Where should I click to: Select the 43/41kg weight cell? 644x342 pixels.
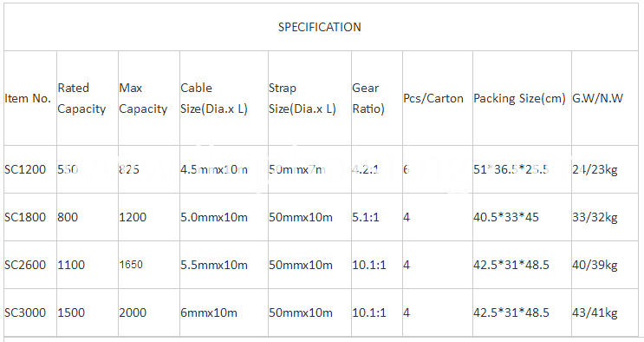click(x=595, y=312)
